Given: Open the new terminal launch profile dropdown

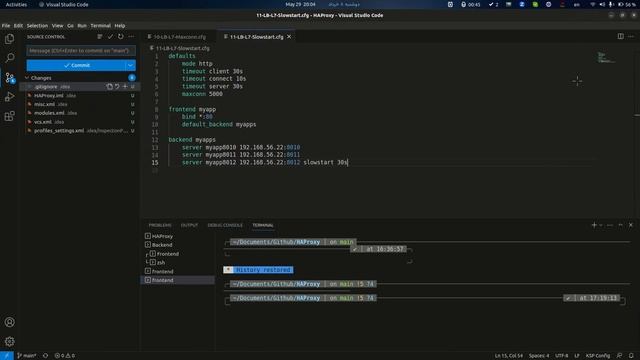Looking at the screenshot, I should (x=601, y=225).
